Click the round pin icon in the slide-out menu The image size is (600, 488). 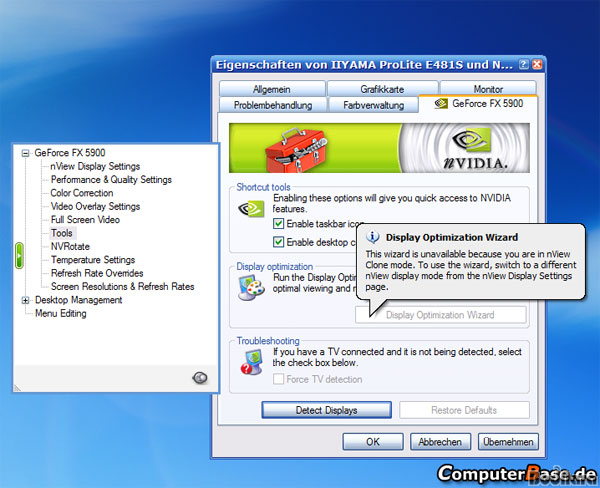coord(200,378)
